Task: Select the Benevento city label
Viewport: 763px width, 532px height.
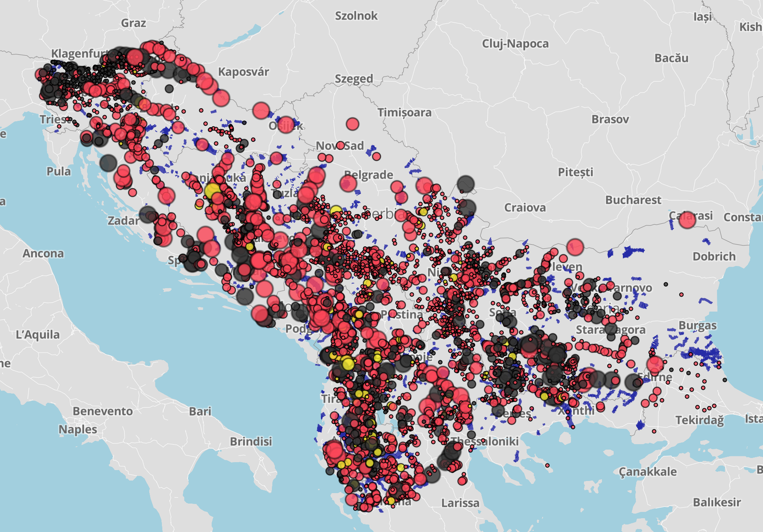Action: (103, 412)
